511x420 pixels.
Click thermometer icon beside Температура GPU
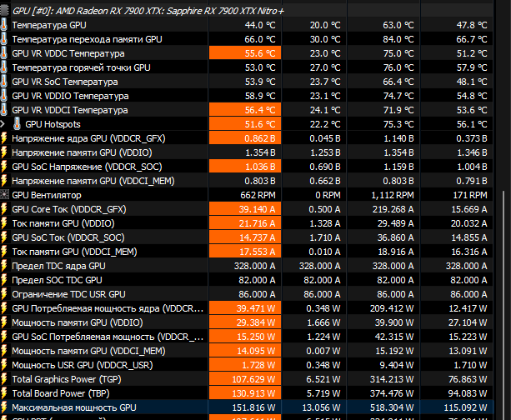4,25
